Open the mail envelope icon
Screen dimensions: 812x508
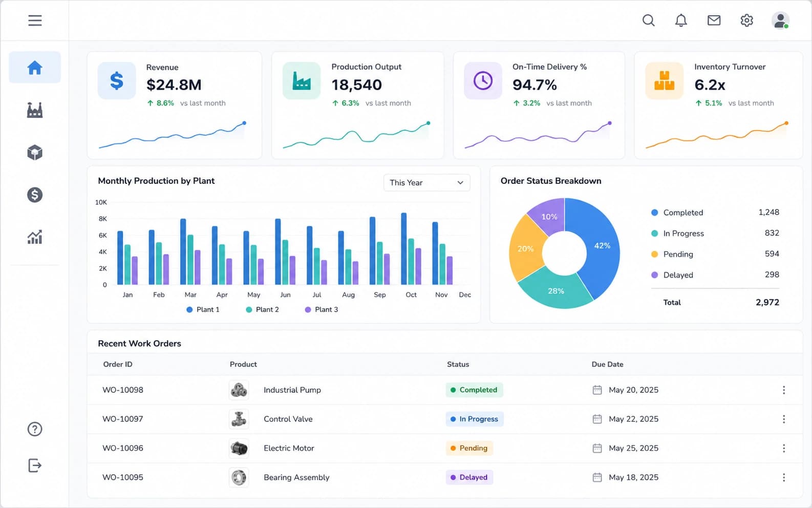pyautogui.click(x=714, y=20)
